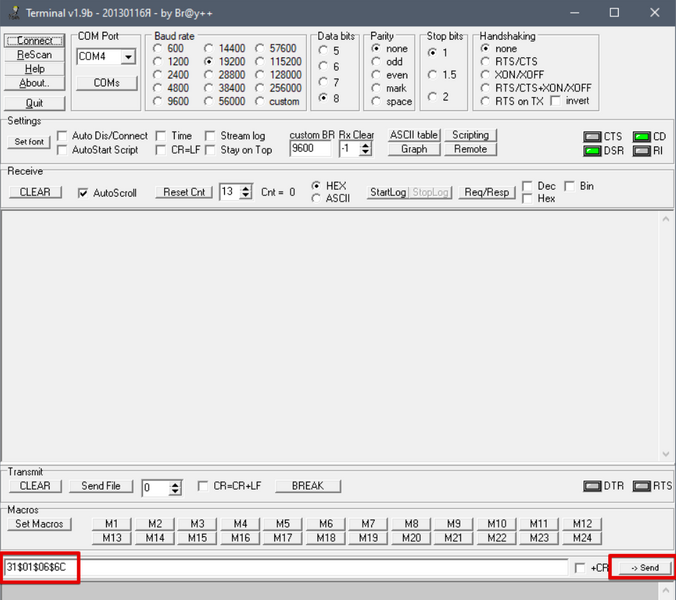Run macro M1
This screenshot has height=600, width=676.
click(x=111, y=524)
